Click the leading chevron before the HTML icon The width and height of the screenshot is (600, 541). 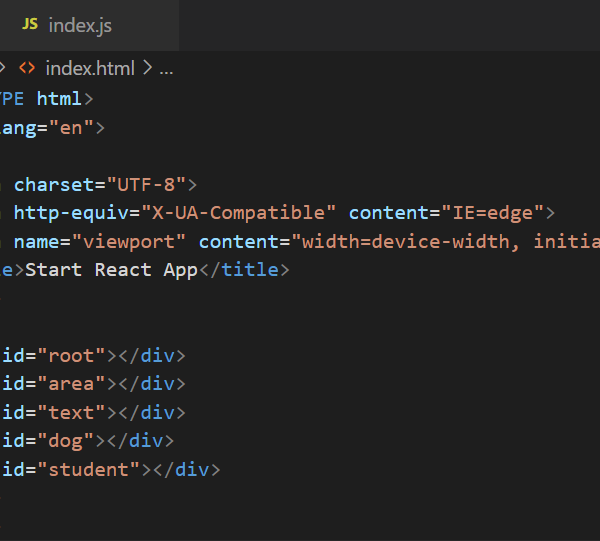coord(3,69)
